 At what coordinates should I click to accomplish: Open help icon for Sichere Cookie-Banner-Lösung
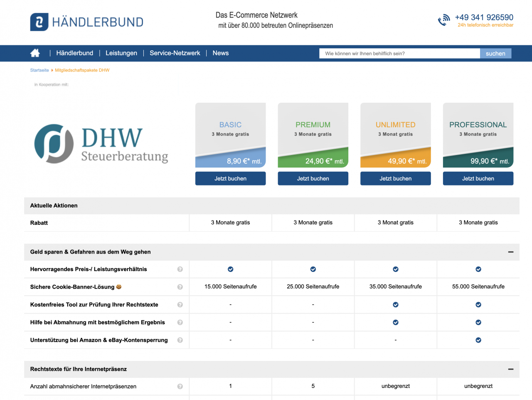[180, 287]
